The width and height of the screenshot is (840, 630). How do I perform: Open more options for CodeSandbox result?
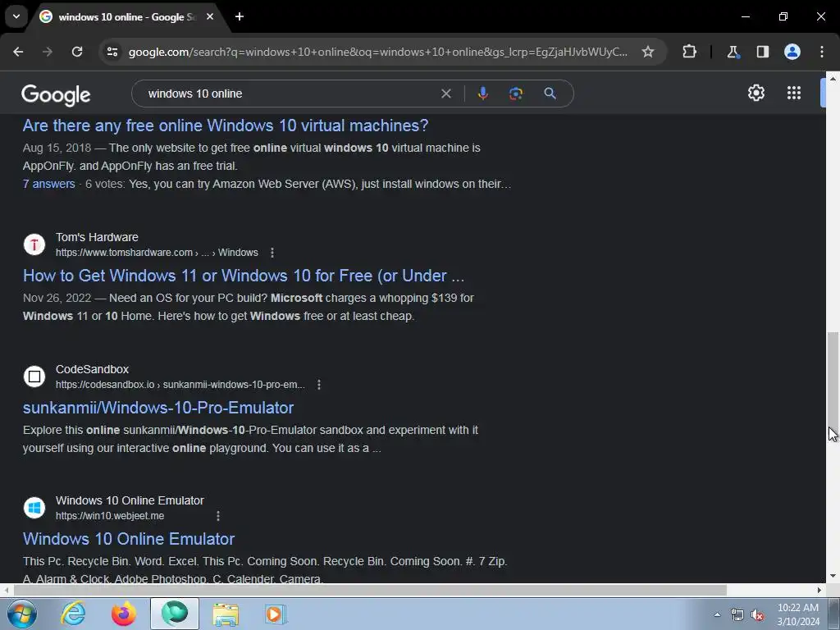[x=319, y=385]
